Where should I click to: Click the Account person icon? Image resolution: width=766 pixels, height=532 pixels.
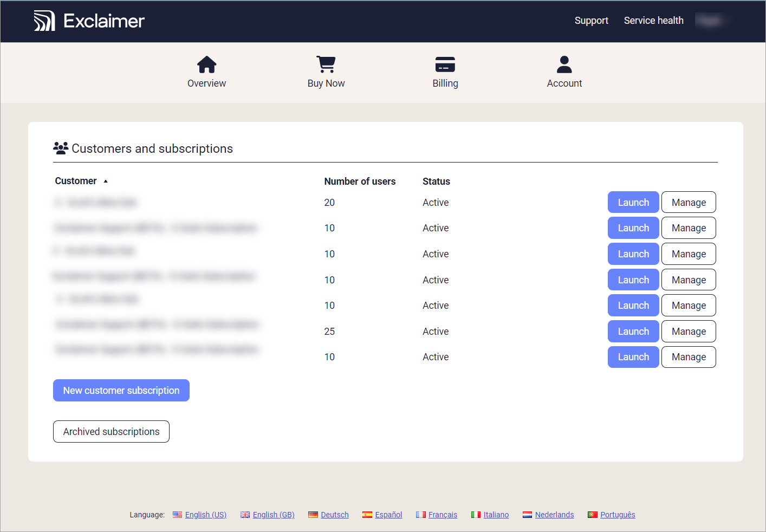(x=564, y=64)
